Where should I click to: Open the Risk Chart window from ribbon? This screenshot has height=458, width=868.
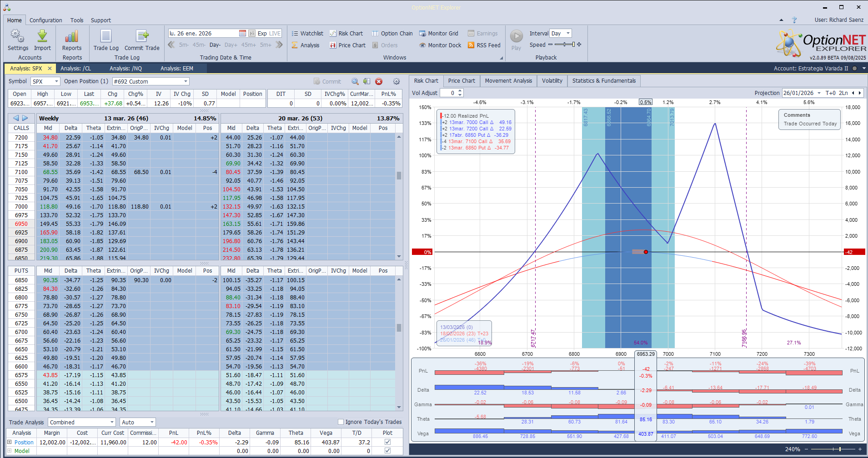pos(346,33)
